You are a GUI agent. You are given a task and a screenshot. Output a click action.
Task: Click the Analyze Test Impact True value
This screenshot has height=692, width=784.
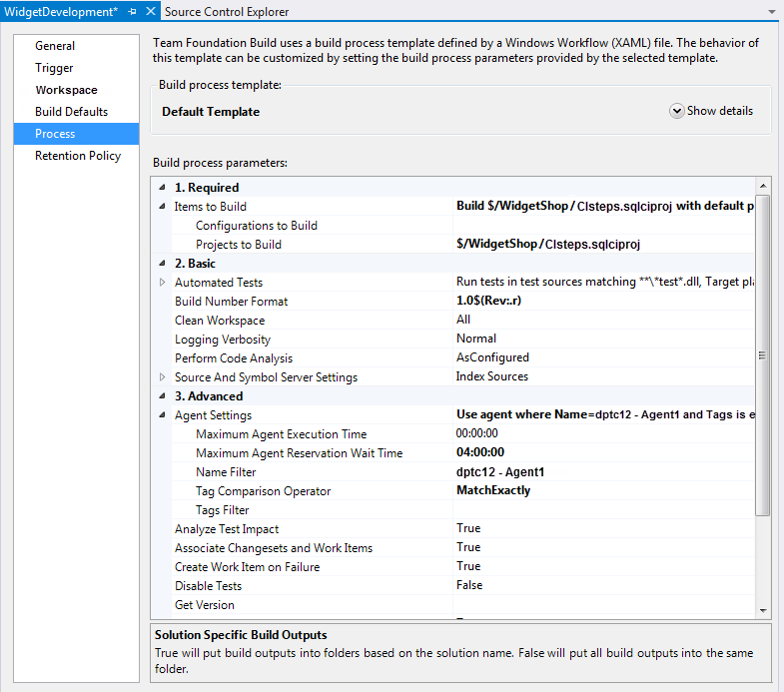tap(468, 528)
